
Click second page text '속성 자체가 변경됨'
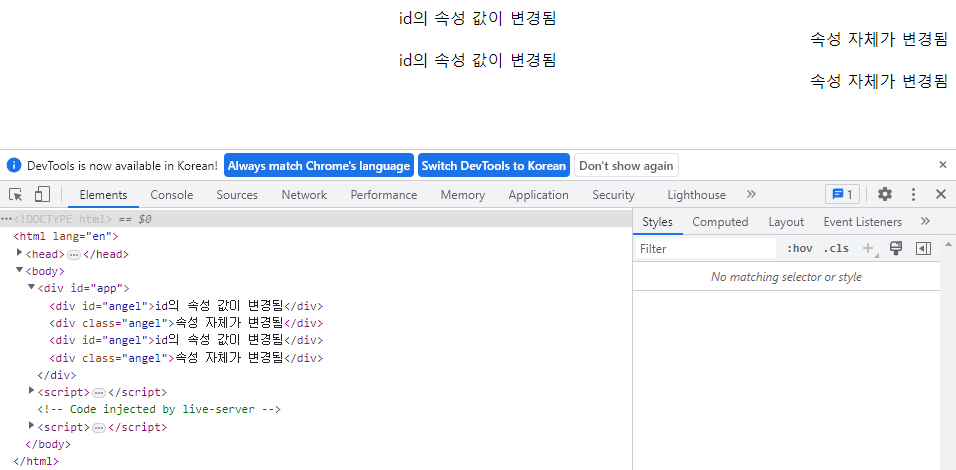pyautogui.click(x=879, y=81)
